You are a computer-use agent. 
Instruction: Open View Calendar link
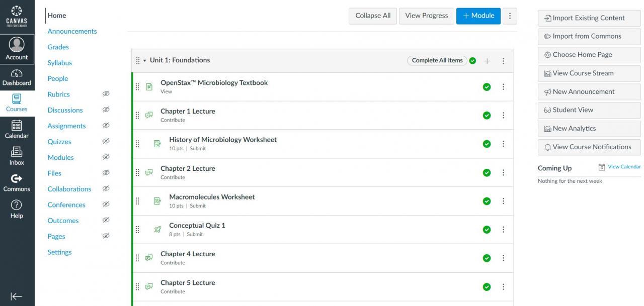[624, 167]
